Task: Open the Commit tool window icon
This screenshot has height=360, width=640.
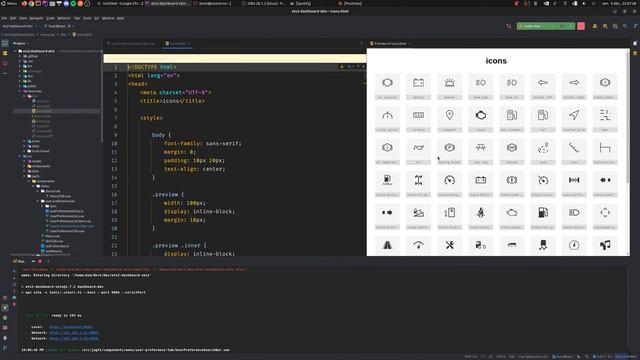Action: click(5, 53)
